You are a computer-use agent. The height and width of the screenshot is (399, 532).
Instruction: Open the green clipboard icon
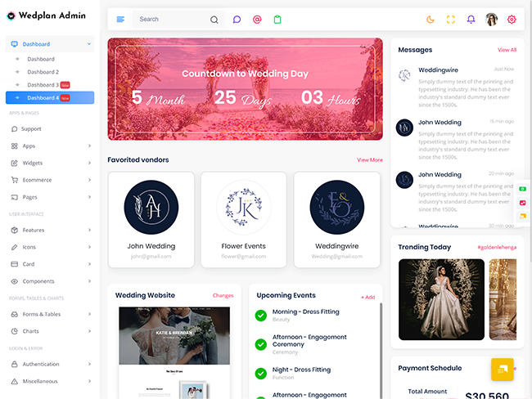[277, 19]
